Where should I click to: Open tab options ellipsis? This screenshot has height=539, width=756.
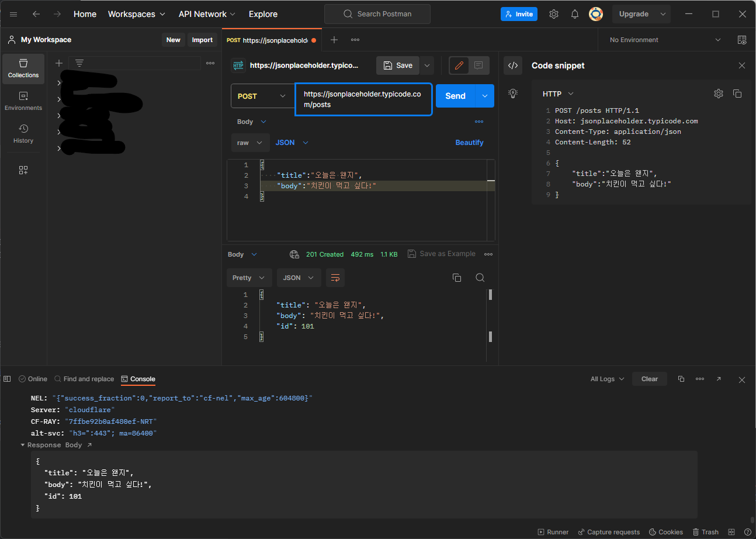tap(355, 40)
